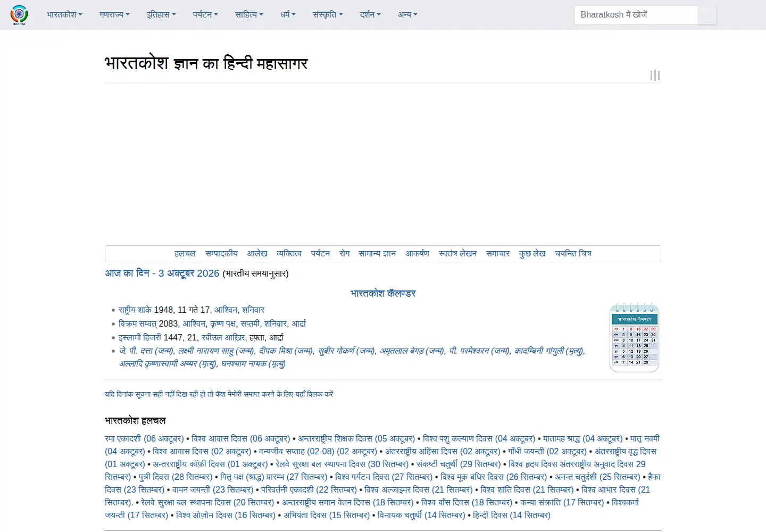This screenshot has width=766, height=532.
Task: Expand the भारतकोश dropdown in top navigation
Action: (x=64, y=15)
